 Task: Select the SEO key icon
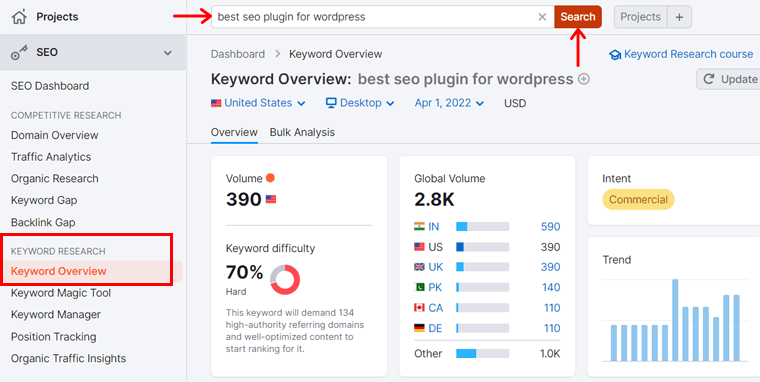pyautogui.click(x=19, y=53)
